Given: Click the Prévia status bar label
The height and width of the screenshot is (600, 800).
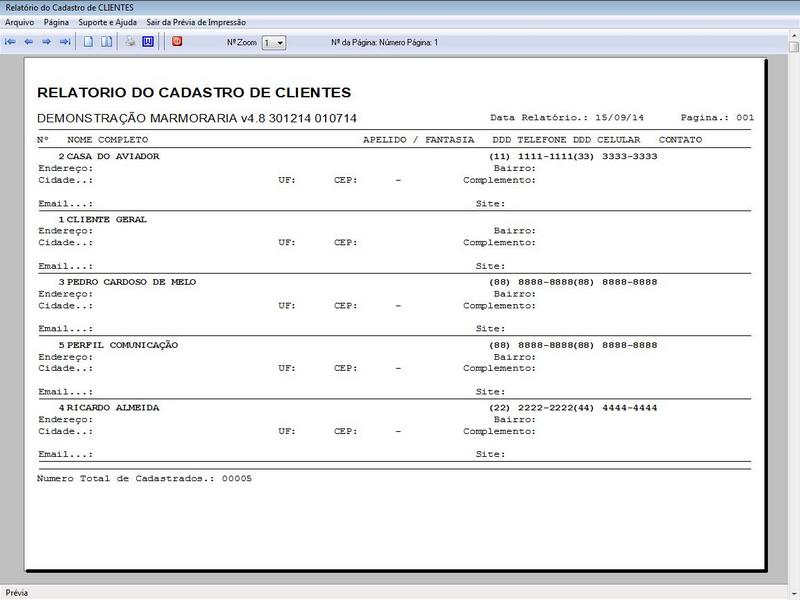Looking at the screenshot, I should pyautogui.click(x=17, y=593).
